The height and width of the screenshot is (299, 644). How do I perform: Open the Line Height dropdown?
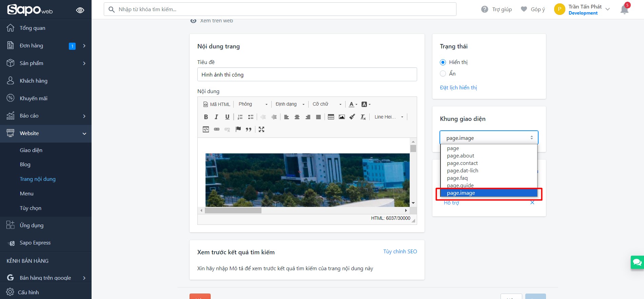point(389,117)
